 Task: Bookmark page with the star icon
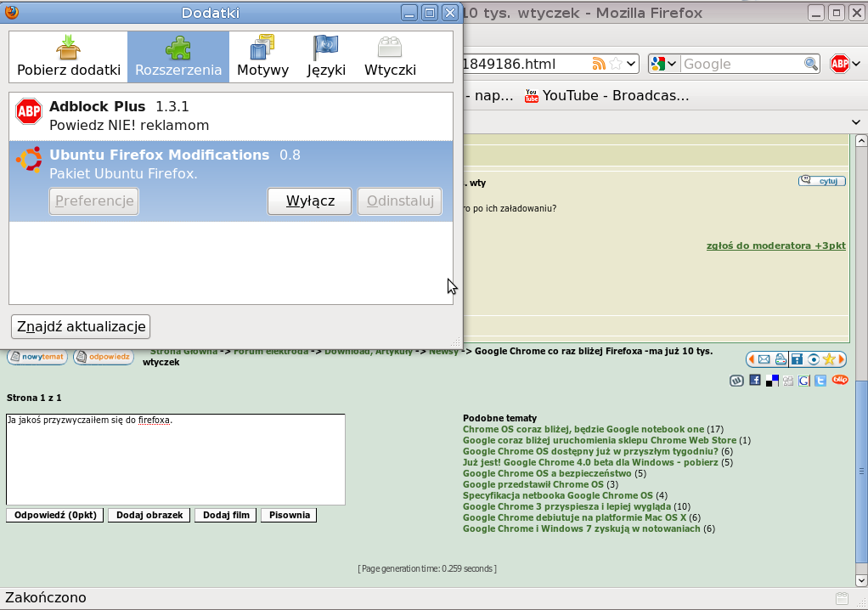tap(616, 64)
